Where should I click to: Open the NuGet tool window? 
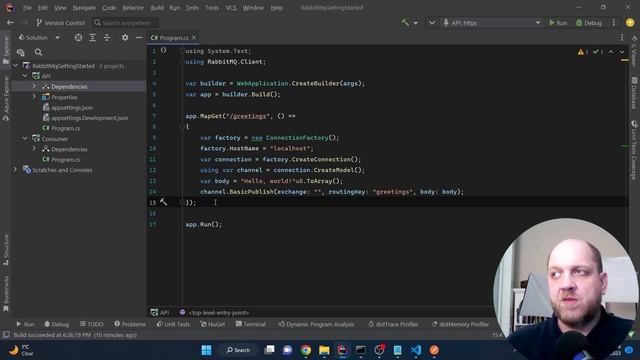(x=213, y=324)
